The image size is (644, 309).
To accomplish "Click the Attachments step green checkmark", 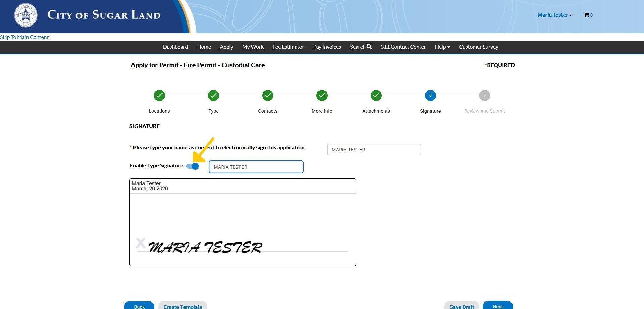I will pyautogui.click(x=376, y=96).
